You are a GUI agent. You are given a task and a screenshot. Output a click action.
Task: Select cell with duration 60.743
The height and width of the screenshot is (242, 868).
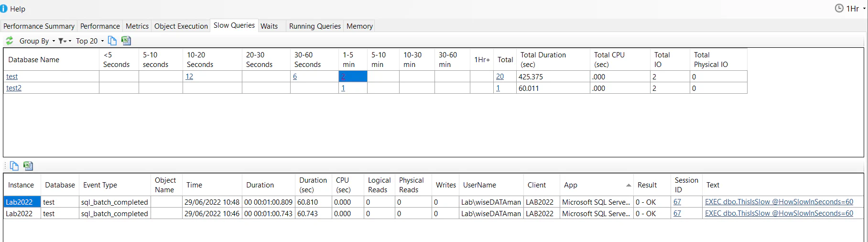click(313, 213)
